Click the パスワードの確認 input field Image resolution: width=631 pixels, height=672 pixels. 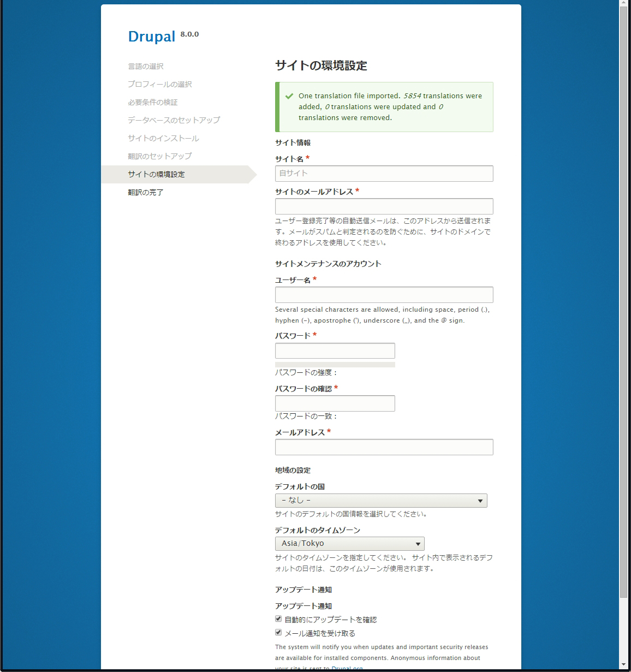click(x=335, y=403)
